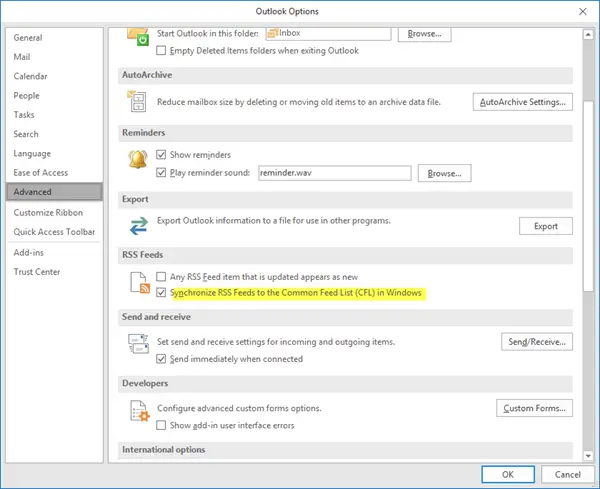Browse for the startup folder

pos(424,34)
